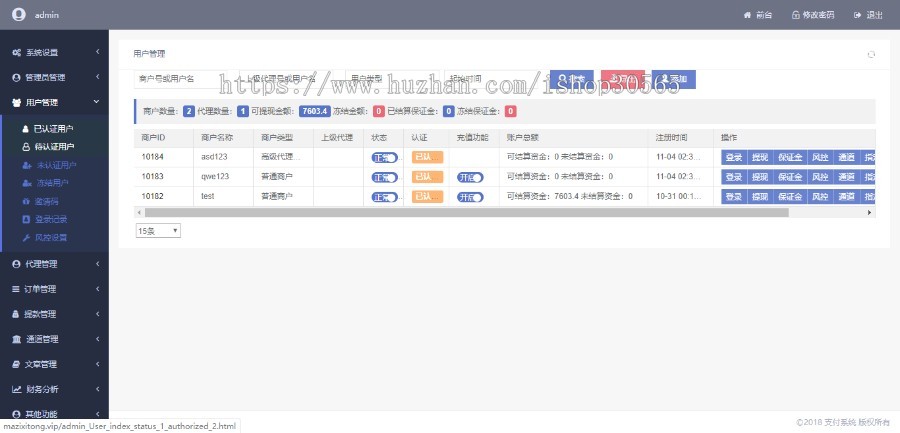Viewport: 900px width, 433px height.
Task: Click the 已认证 badge for qwe123
Action: click(x=428, y=177)
